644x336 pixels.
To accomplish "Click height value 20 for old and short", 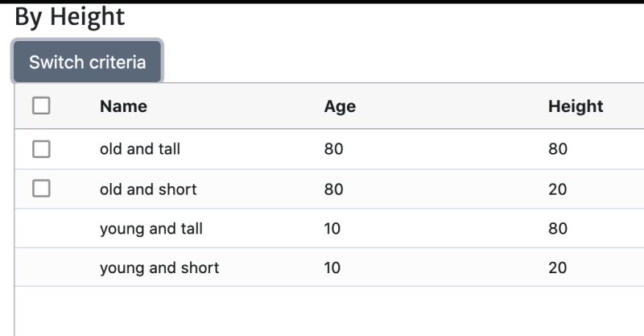I will [x=557, y=189].
